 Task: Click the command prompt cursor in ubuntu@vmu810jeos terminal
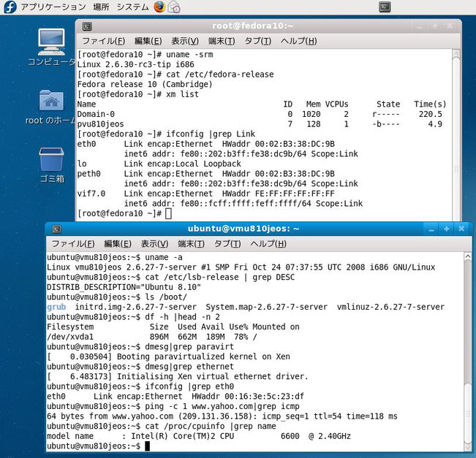pyautogui.click(x=147, y=446)
